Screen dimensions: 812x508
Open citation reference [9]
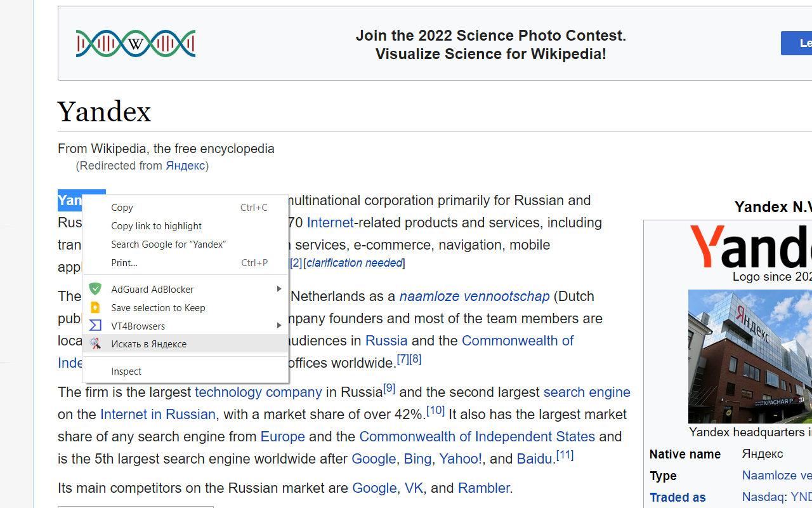click(389, 388)
